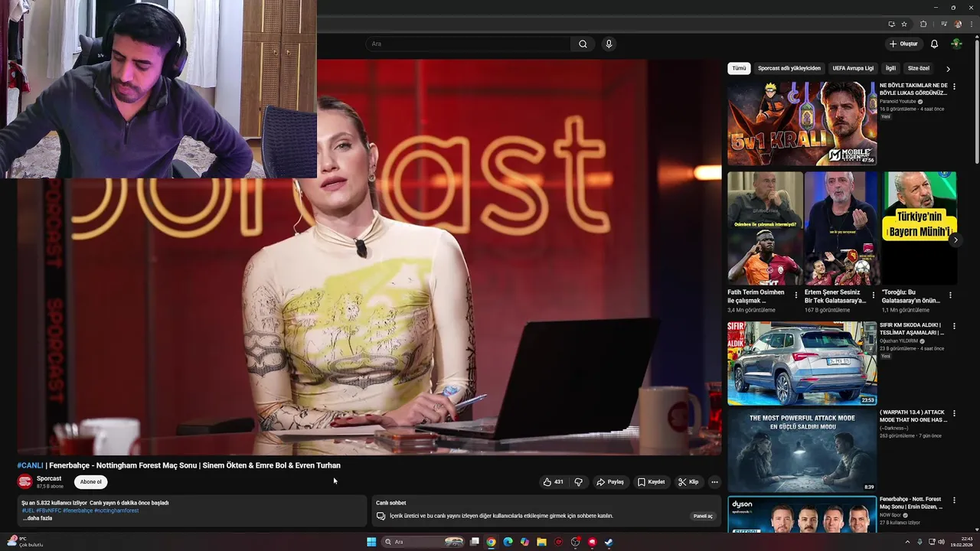980x551 pixels.
Task: Open menu for Ertem Şener video
Action: [x=873, y=295]
